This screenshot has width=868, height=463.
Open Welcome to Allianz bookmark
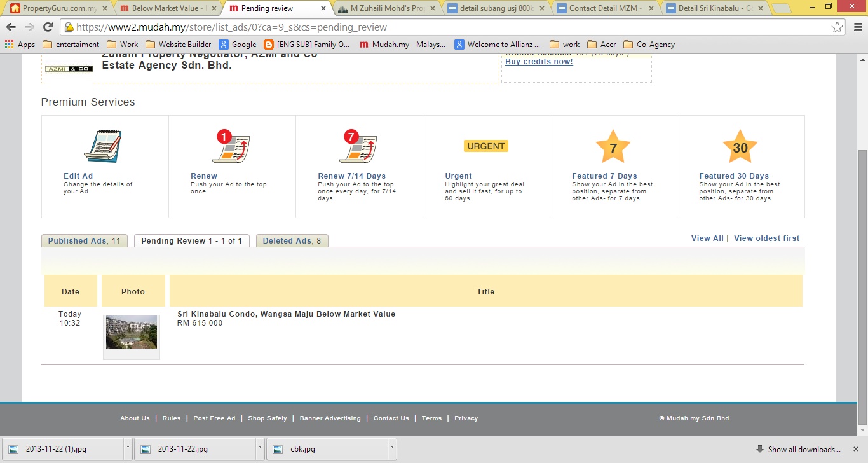pyautogui.click(x=498, y=45)
